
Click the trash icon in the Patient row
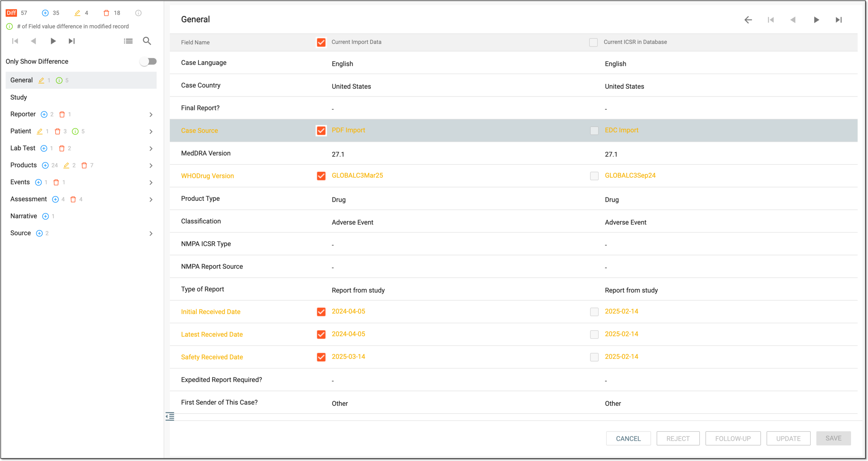coord(58,131)
